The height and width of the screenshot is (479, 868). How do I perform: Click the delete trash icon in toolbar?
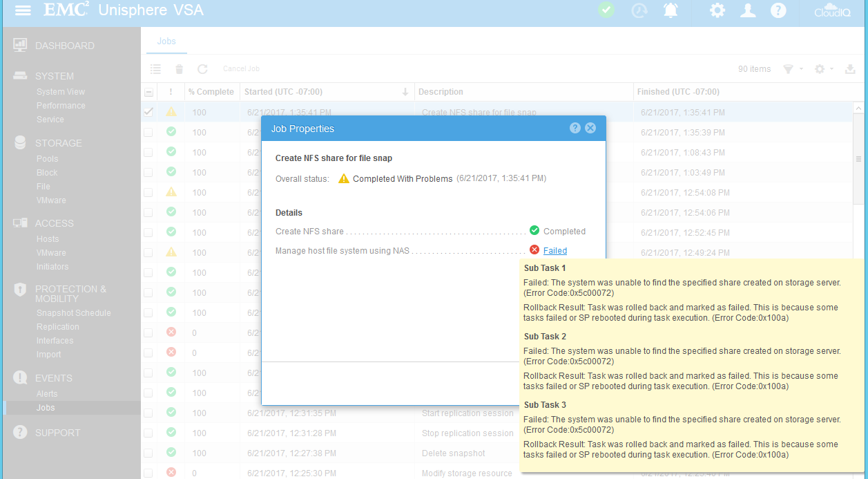(180, 69)
